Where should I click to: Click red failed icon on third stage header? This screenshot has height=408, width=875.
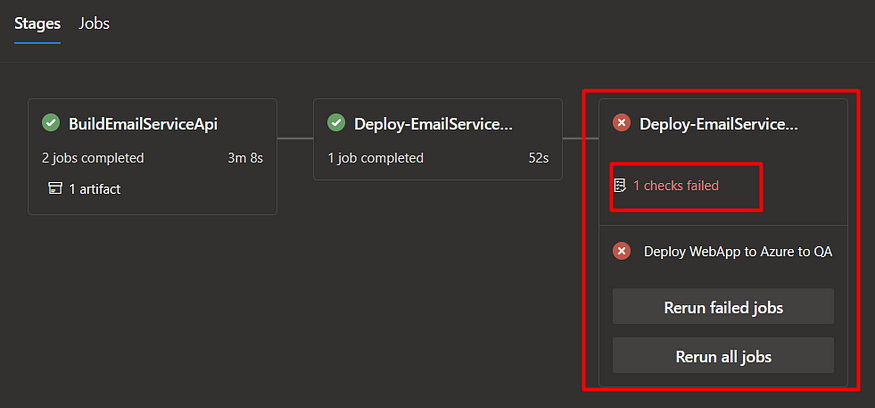[x=621, y=122]
